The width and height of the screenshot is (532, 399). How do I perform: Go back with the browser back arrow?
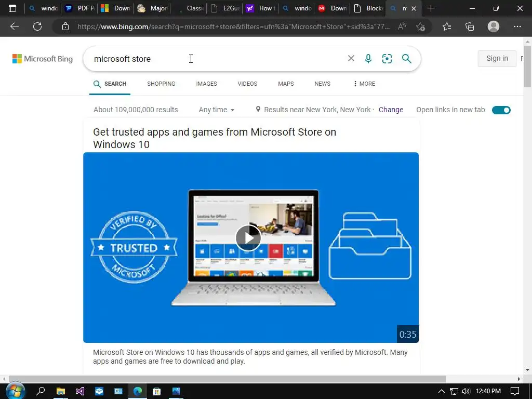pyautogui.click(x=14, y=26)
